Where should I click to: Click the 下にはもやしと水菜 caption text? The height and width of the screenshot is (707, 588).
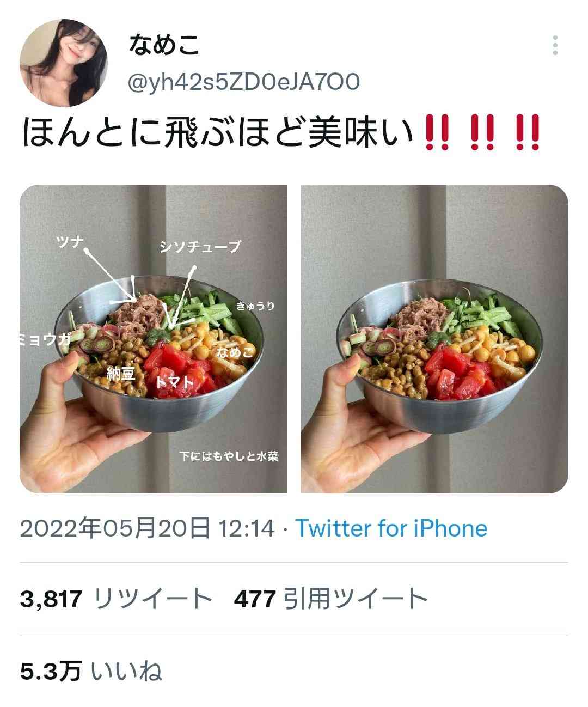[229, 456]
